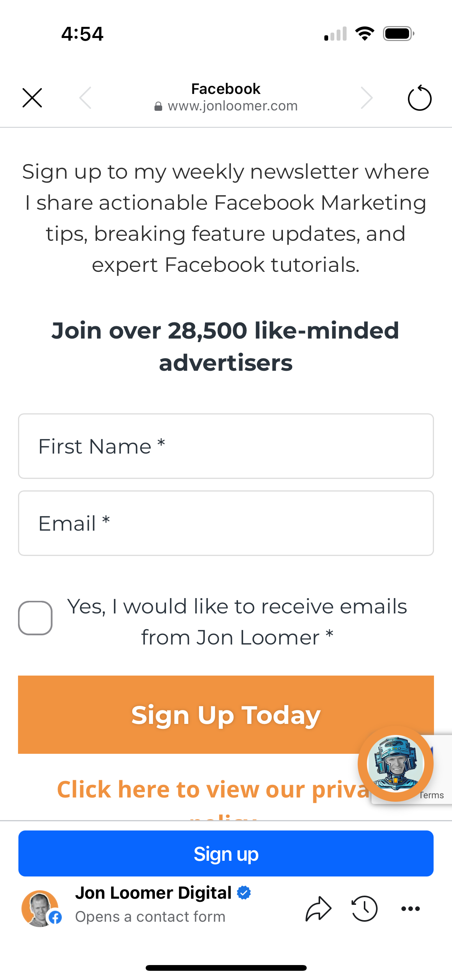The width and height of the screenshot is (452, 980).
Task: Tap Jon Loomer Digital profile picture
Action: click(40, 908)
